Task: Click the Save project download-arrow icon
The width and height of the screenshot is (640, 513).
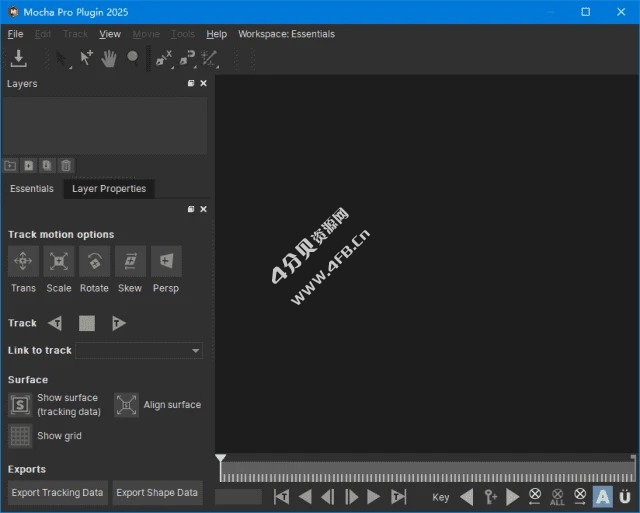Action: coord(18,58)
